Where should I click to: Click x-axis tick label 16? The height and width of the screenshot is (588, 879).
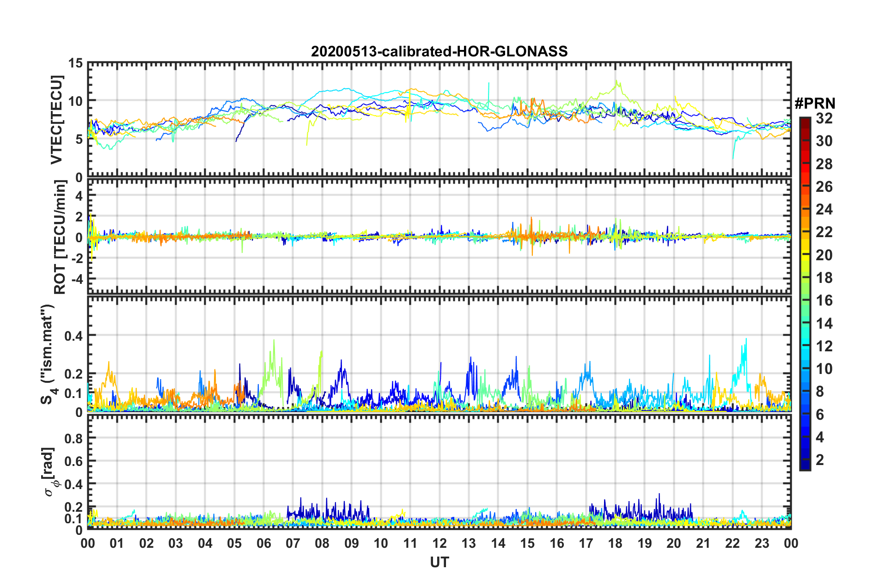(556, 543)
